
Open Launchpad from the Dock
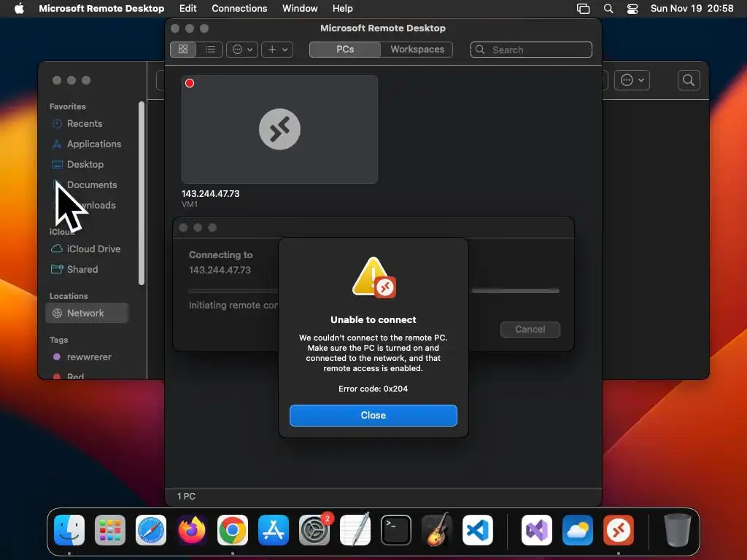click(x=110, y=530)
